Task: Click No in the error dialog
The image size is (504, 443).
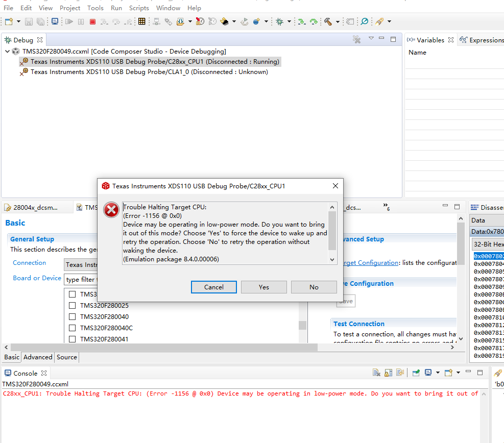Action: click(x=314, y=287)
